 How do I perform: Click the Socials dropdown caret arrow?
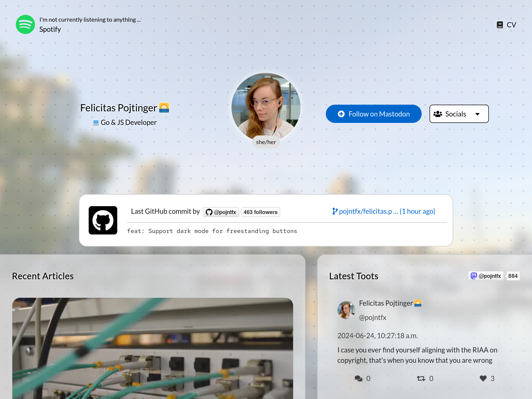pos(477,114)
